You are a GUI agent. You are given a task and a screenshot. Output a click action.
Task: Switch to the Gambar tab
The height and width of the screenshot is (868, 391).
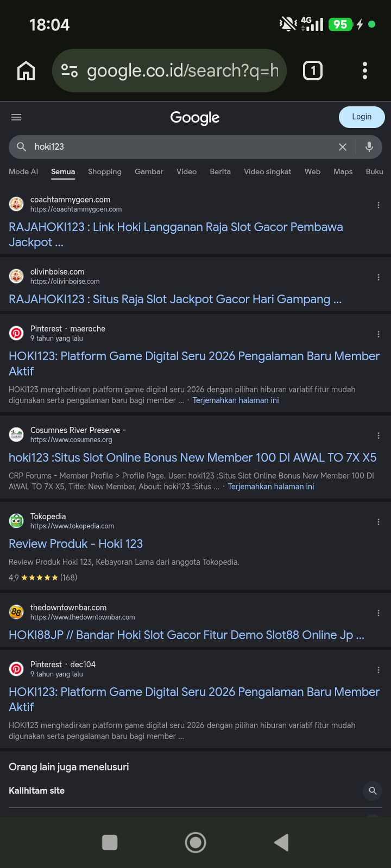click(149, 171)
